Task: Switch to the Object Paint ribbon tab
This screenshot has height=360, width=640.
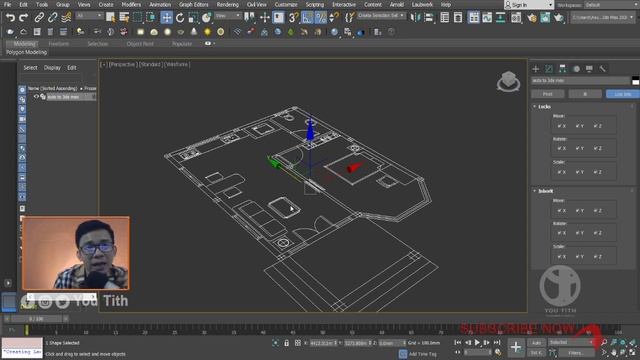Action: pos(140,44)
